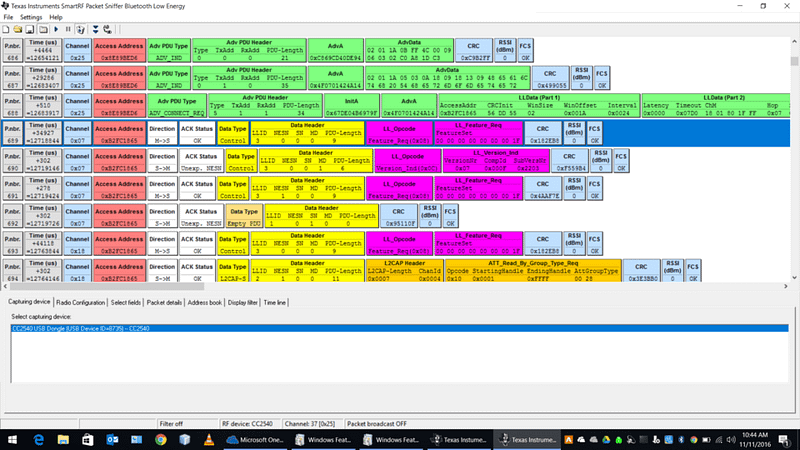Click Version_Ind LL_Opcode in packet 690
Viewport: 800px width, 450px height.
408,161
